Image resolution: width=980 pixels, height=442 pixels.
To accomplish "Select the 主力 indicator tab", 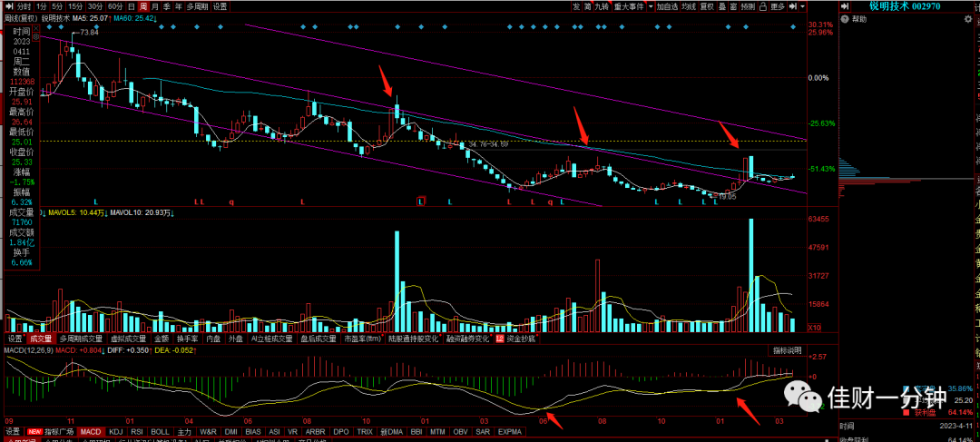I will pyautogui.click(x=183, y=431).
